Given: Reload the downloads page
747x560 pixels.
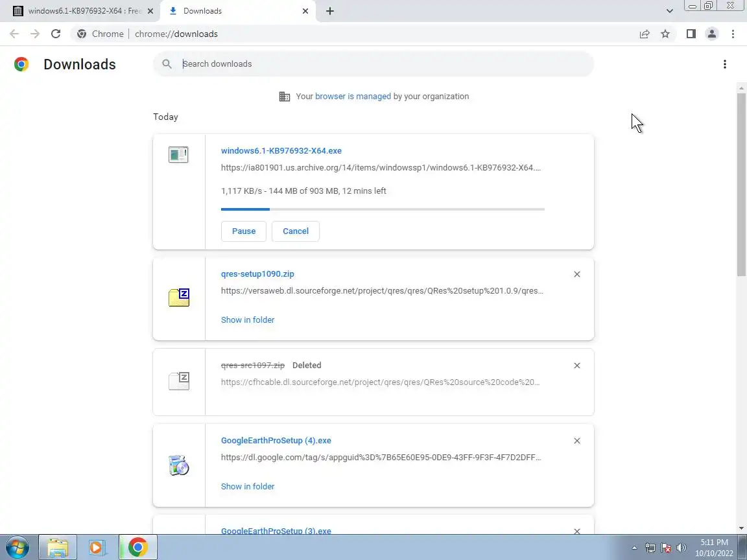Looking at the screenshot, I should (56, 34).
